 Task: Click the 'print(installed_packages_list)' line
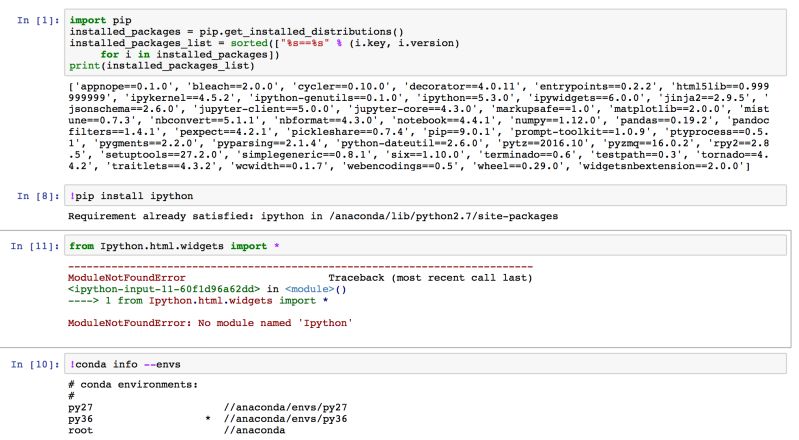click(162, 66)
